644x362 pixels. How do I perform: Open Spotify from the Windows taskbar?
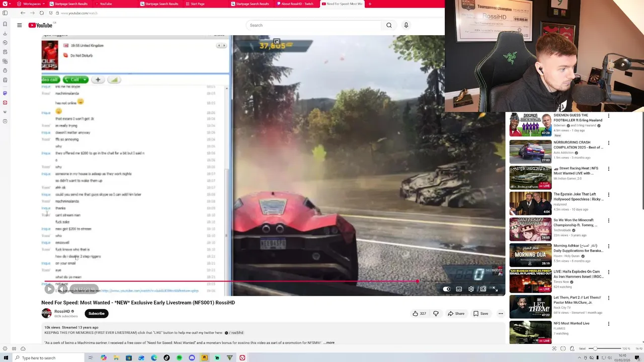pyautogui.click(x=179, y=358)
